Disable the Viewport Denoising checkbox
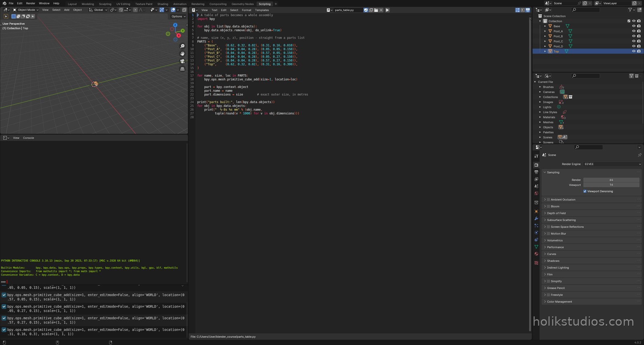The height and width of the screenshot is (345, 644). coord(585,191)
